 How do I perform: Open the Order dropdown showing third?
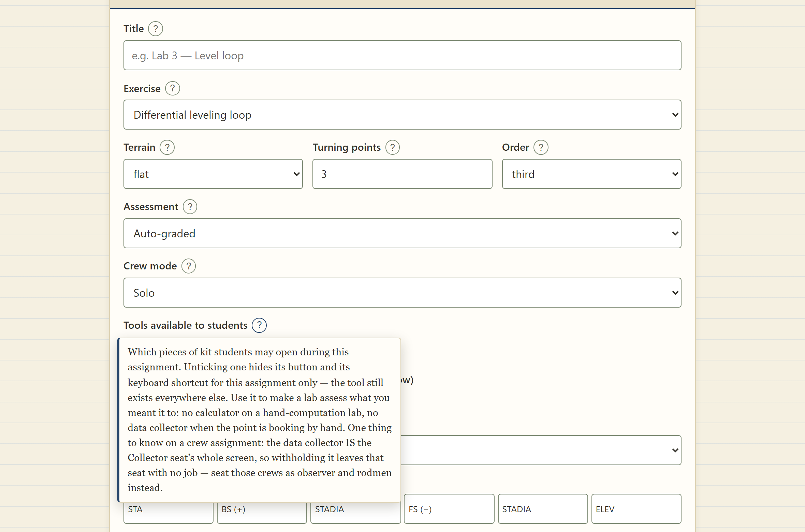click(592, 174)
